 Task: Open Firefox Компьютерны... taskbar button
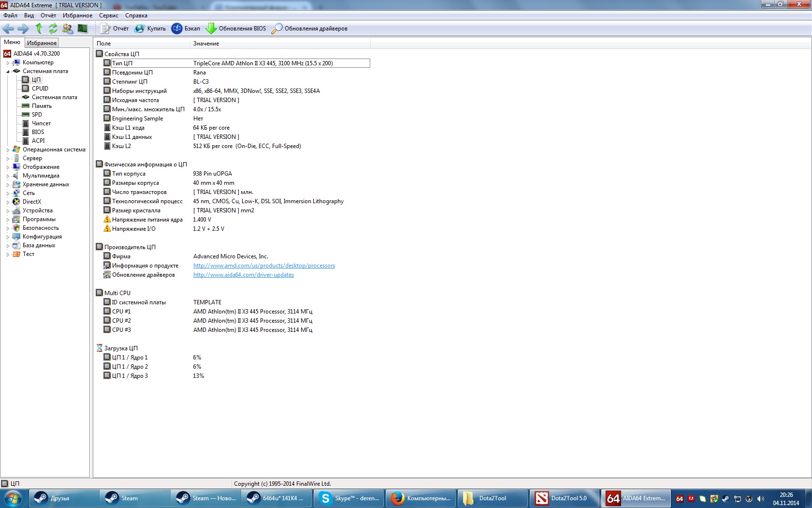420,498
